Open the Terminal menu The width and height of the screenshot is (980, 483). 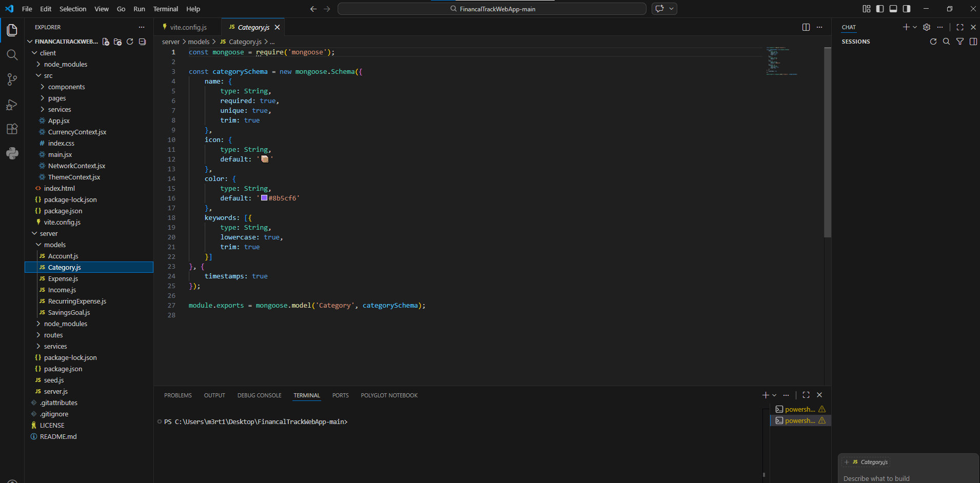165,9
